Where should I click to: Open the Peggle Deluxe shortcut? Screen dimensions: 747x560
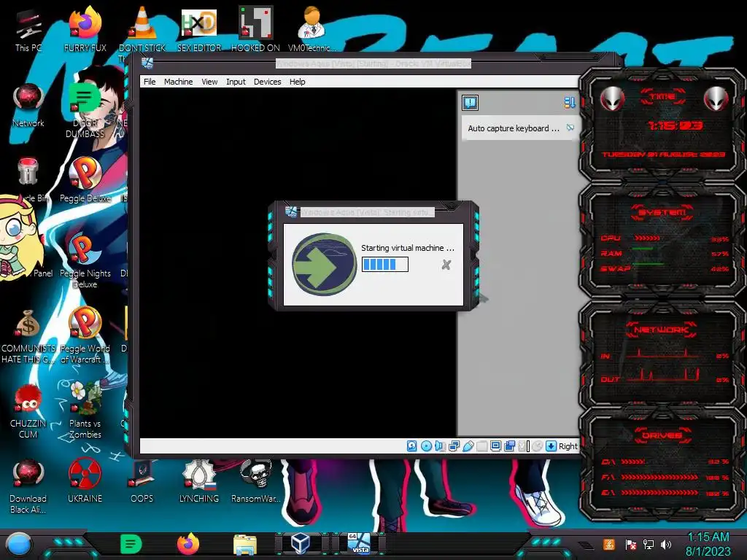click(85, 180)
